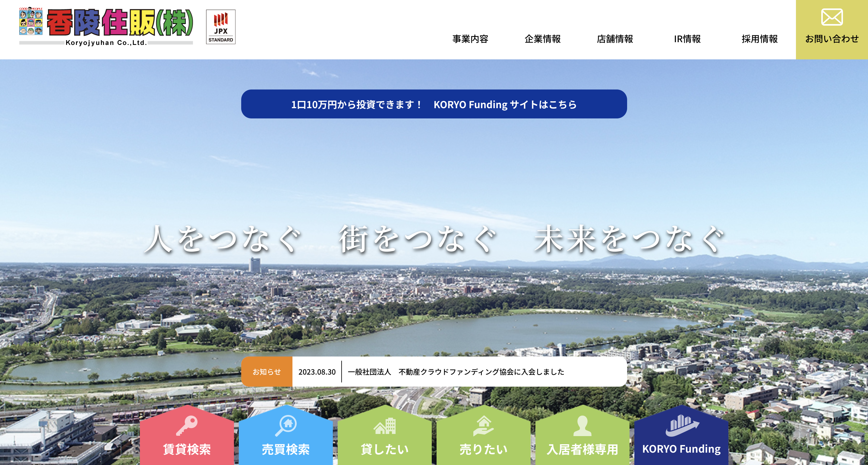
Task: Click the JPX Standard badge
Action: click(x=221, y=27)
